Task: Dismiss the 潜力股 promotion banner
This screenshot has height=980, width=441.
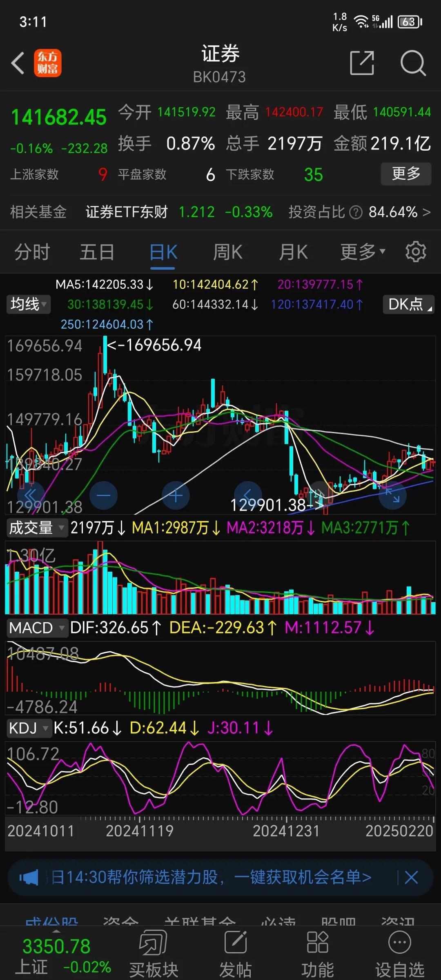Action: (411, 877)
